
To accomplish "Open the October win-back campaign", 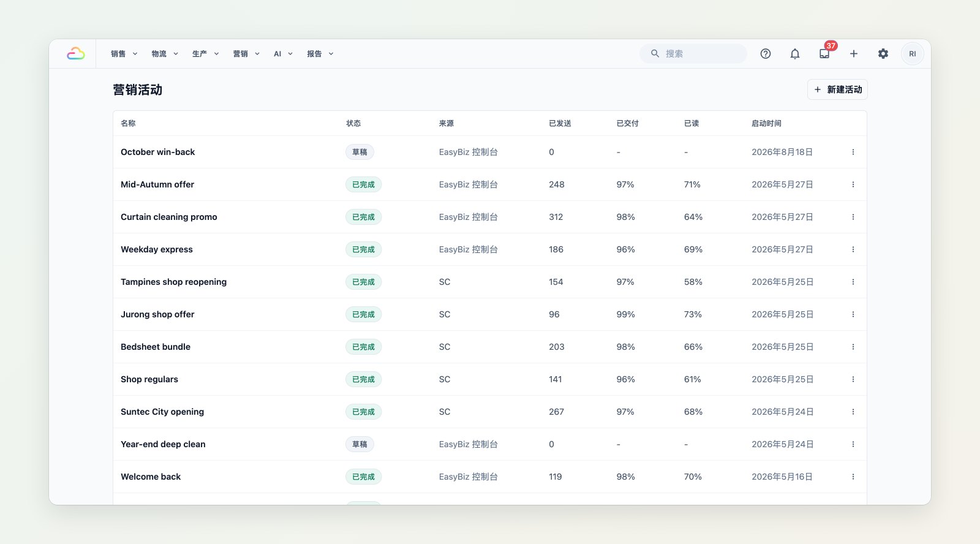I will pos(157,152).
